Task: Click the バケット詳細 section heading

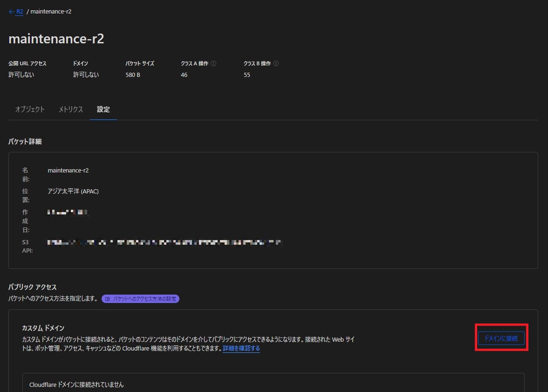Action: coord(25,142)
